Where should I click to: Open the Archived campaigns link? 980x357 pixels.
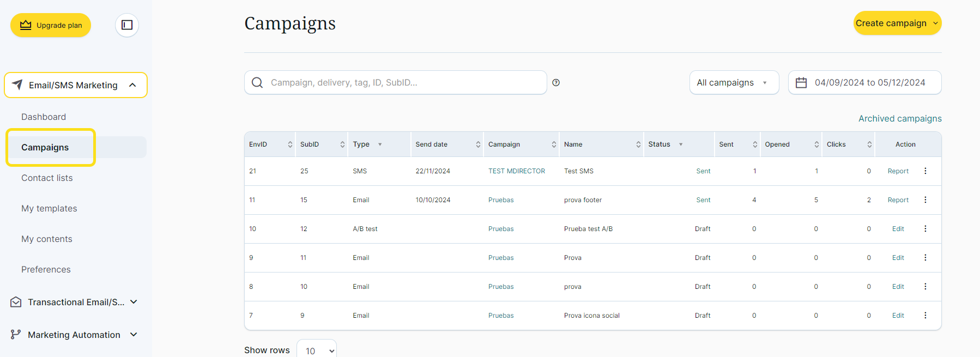[x=900, y=119]
